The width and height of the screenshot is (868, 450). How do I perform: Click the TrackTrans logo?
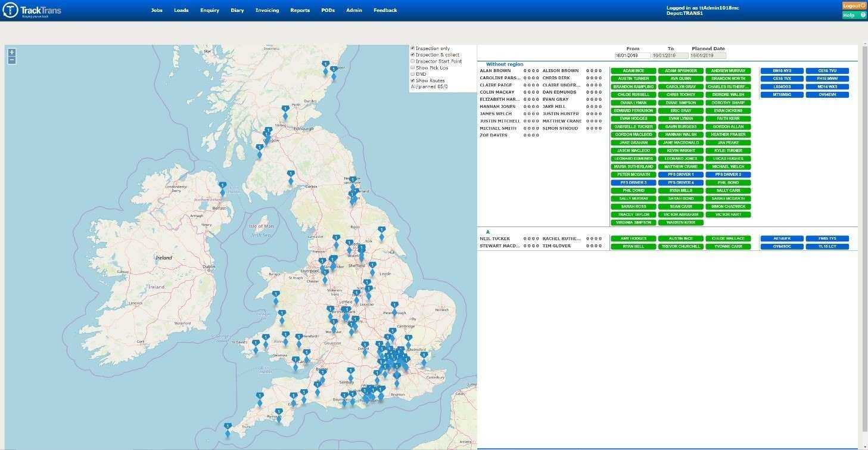32,10
